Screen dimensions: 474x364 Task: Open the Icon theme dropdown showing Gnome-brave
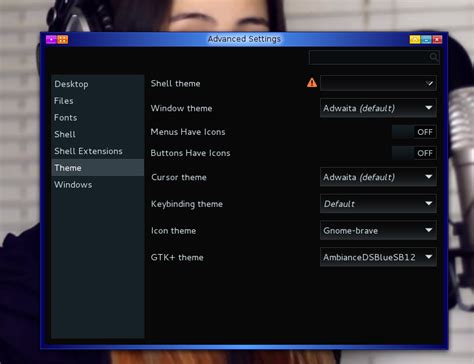378,230
